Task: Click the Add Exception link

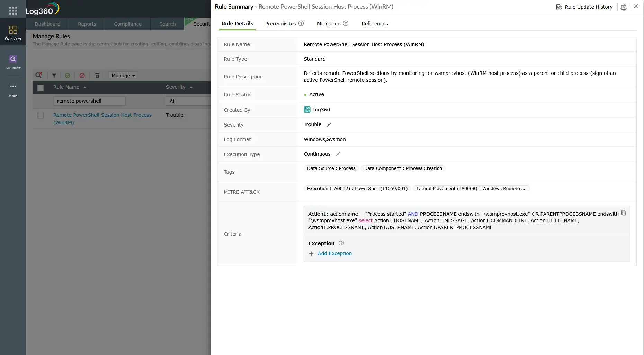Action: (334, 254)
